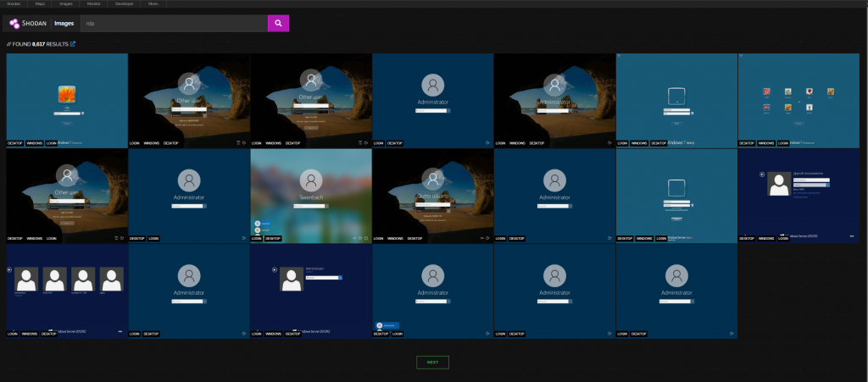
Task: Click the magenta search button
Action: click(278, 23)
